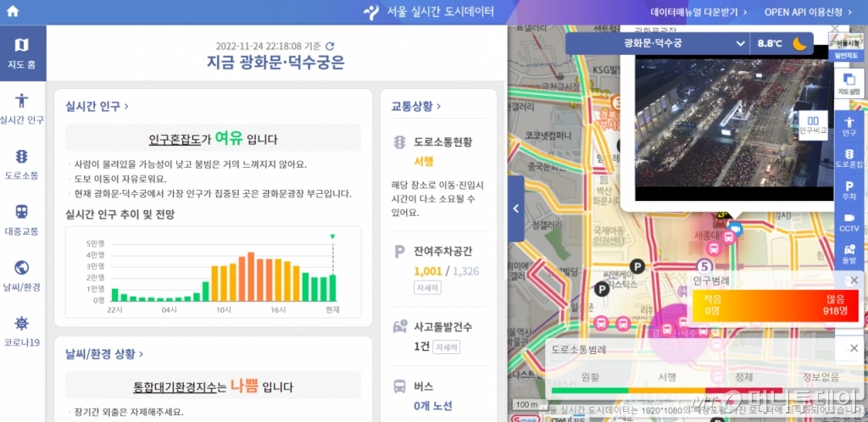Toggle the 돌발 incidents map layer
This screenshot has width=868, height=422.
(x=849, y=254)
